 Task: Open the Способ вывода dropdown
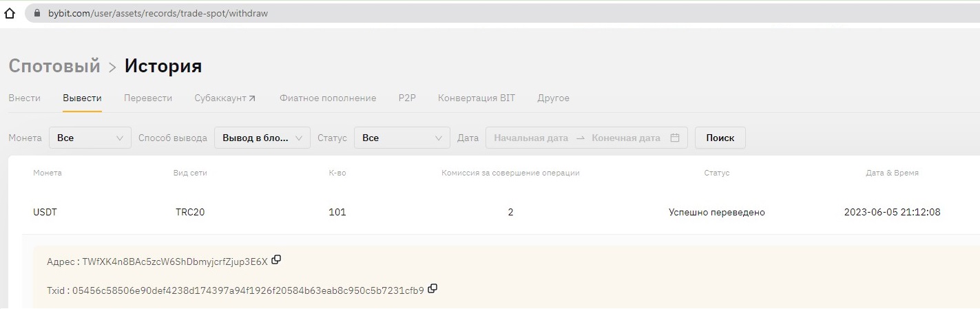(262, 138)
